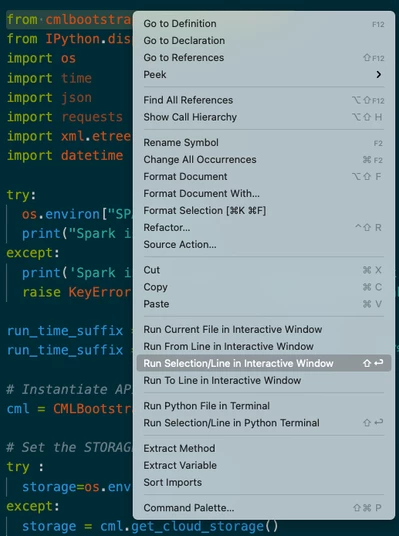Choose Copy from context menu
399x536 pixels.
[264, 287]
